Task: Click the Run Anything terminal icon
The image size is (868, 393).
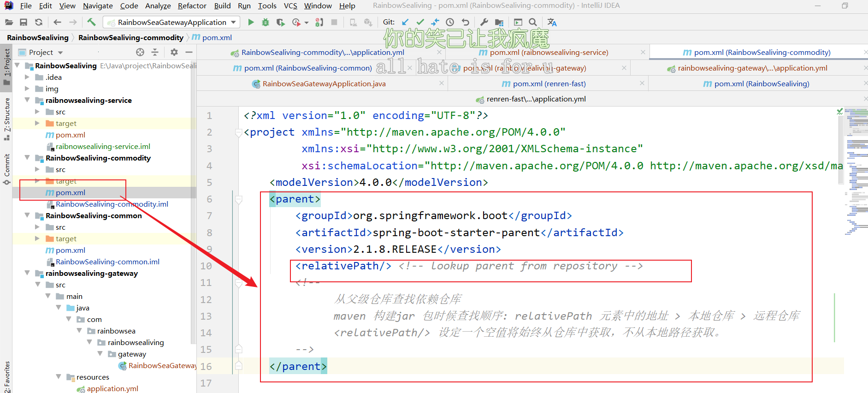Action: [x=518, y=22]
